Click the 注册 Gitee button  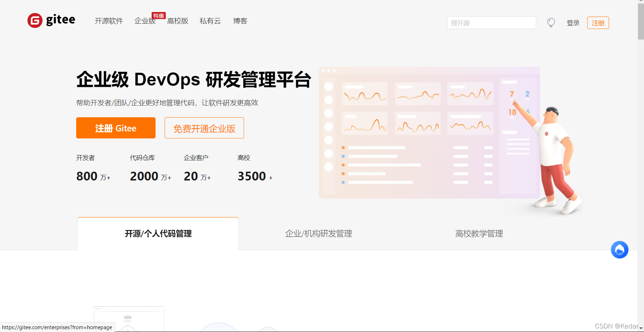[x=116, y=128]
